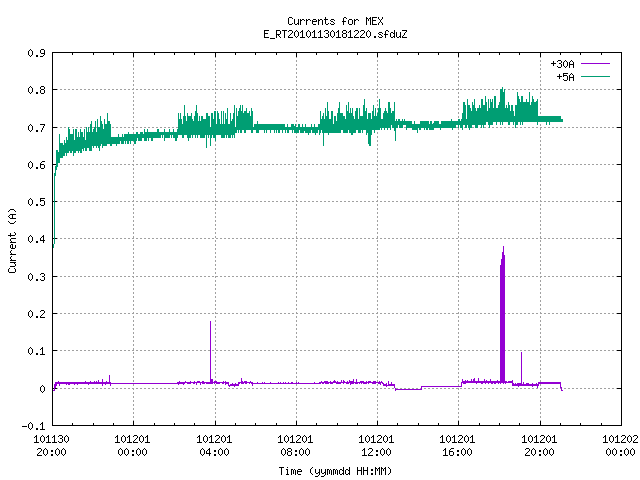Click the 101201 04:00 x-axis tick label

pyautogui.click(x=214, y=446)
